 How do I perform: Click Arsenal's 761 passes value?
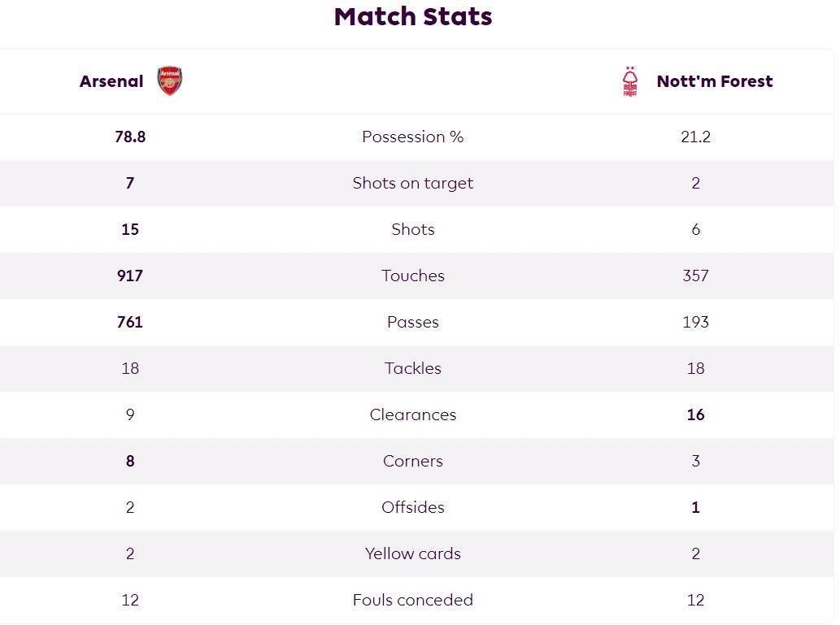click(x=130, y=322)
